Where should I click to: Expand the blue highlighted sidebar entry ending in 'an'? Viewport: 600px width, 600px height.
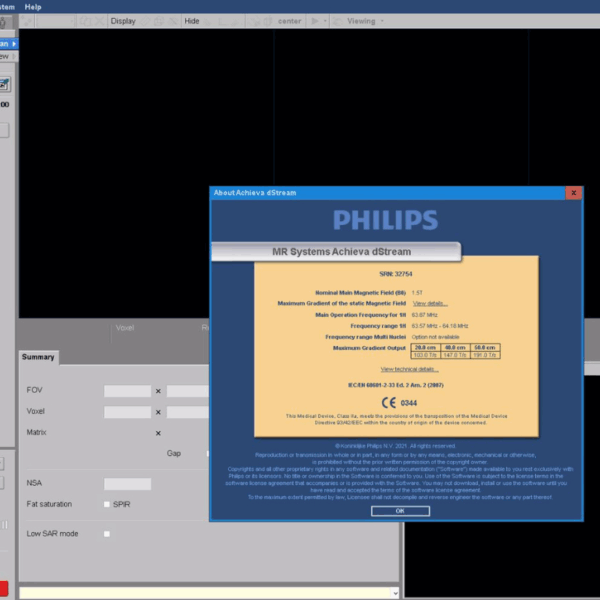click(x=8, y=44)
